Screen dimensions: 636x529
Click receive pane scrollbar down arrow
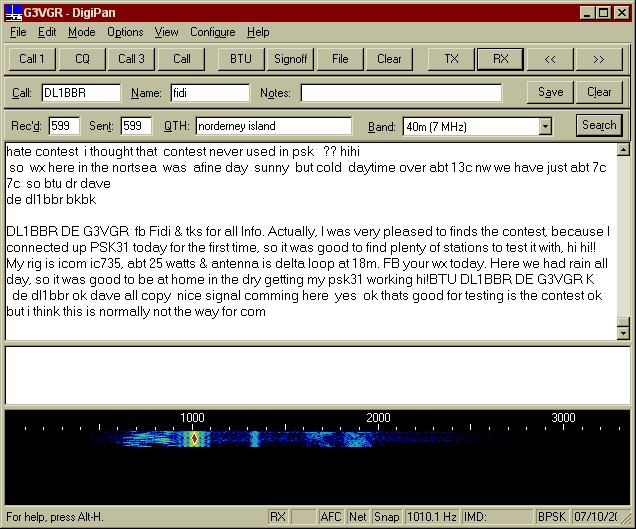point(623,333)
